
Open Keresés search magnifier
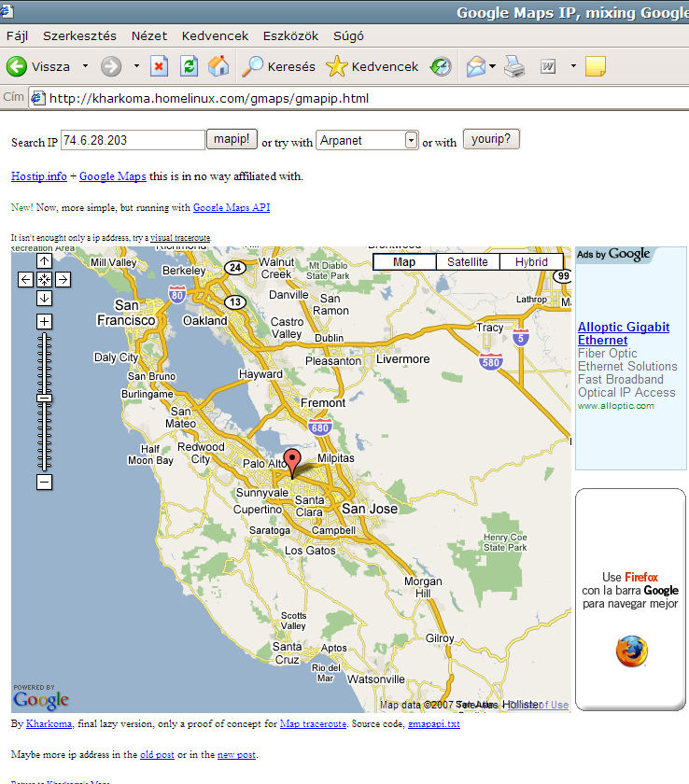278,66
